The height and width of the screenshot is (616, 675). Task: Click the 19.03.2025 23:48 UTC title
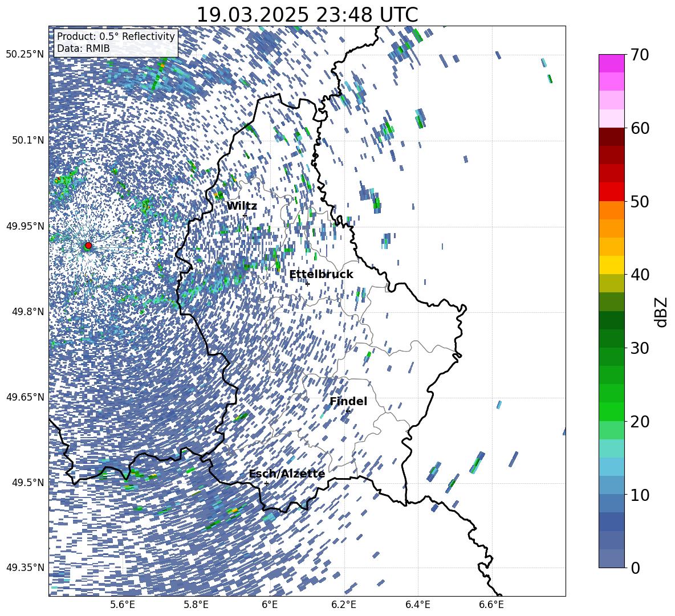click(x=307, y=15)
